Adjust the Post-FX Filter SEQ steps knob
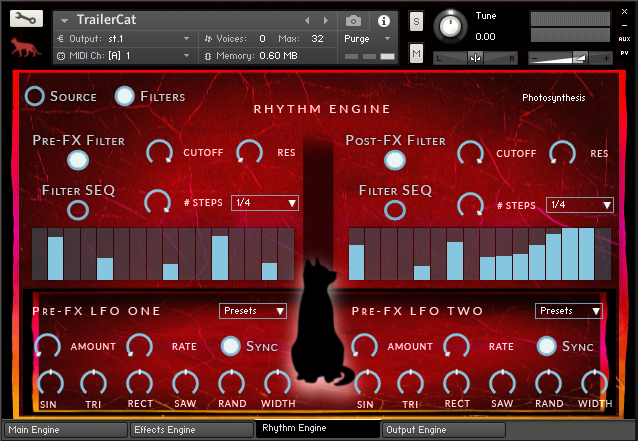Viewport: 638px width, 441px height. coord(470,205)
